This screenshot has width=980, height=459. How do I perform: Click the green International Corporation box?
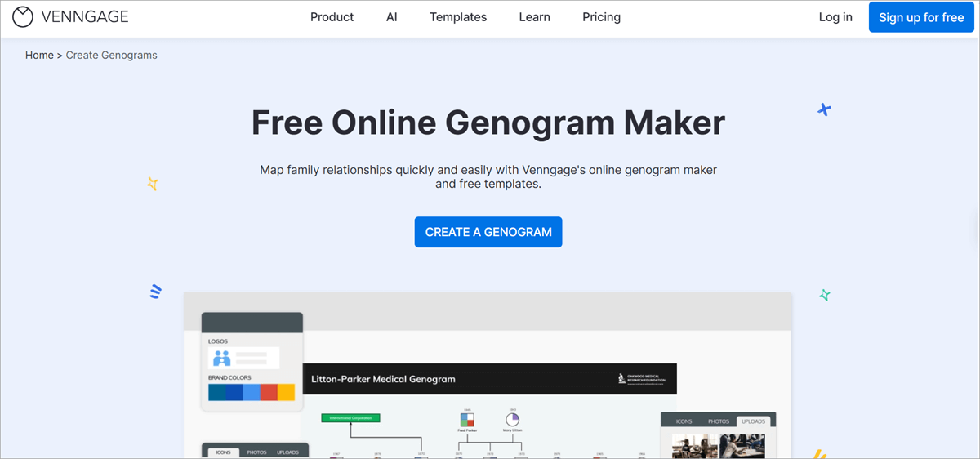[350, 417]
